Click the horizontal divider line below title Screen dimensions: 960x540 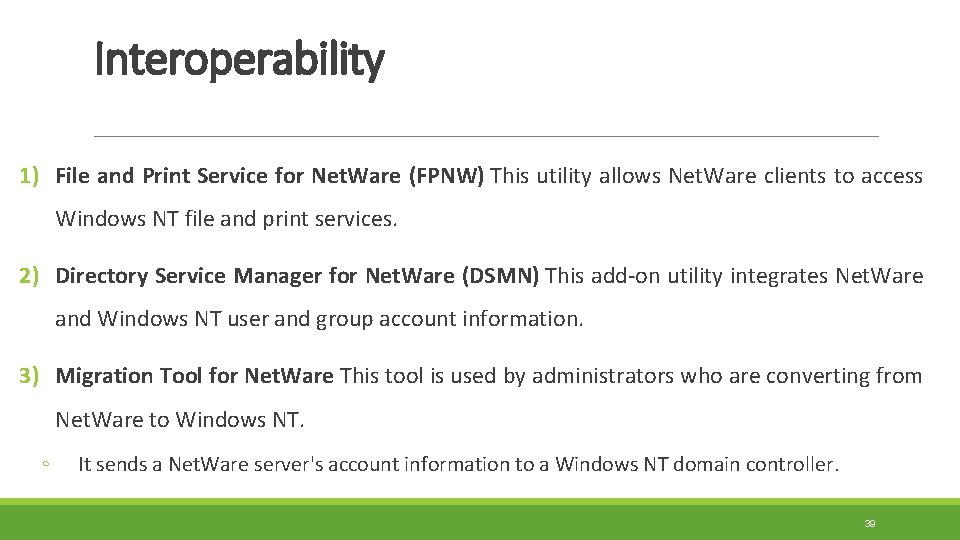[486, 136]
